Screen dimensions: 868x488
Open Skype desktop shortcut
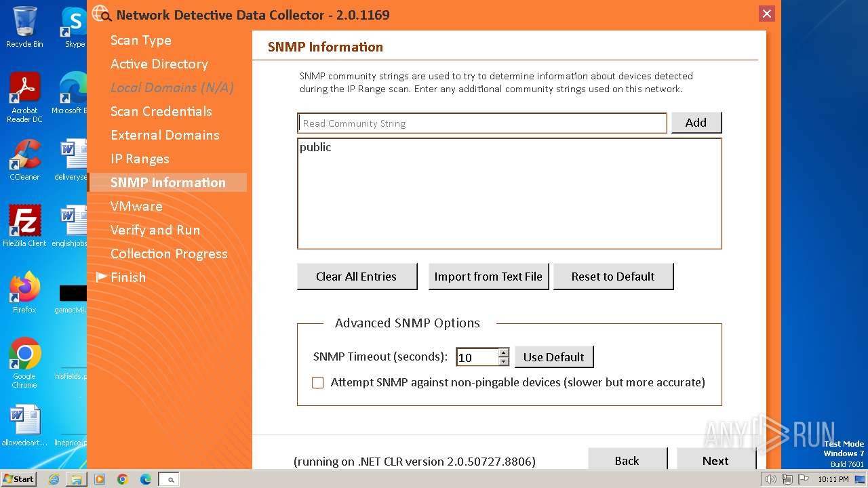tap(74, 27)
